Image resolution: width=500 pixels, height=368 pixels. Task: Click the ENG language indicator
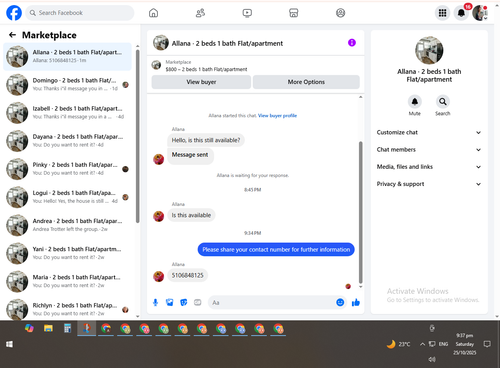tap(443, 344)
